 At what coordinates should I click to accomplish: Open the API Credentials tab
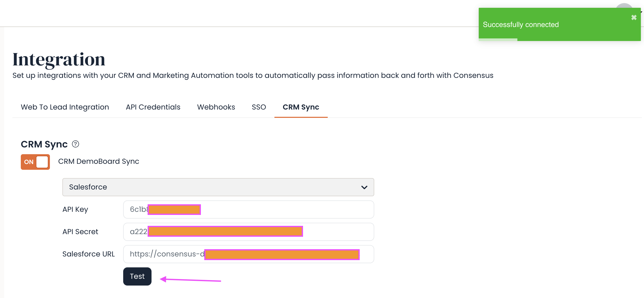pyautogui.click(x=153, y=107)
